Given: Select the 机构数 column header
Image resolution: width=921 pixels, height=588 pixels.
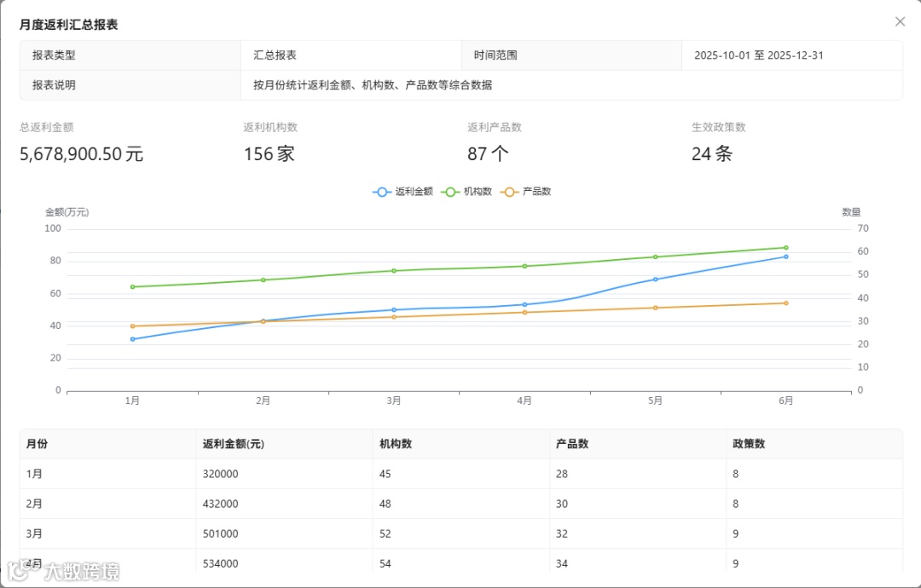Looking at the screenshot, I should point(461,444).
